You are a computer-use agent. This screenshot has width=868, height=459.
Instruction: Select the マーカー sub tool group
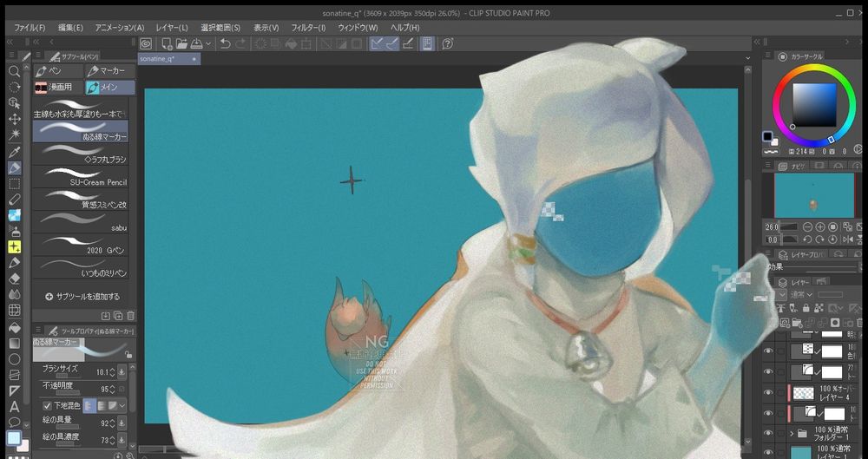pyautogui.click(x=109, y=71)
